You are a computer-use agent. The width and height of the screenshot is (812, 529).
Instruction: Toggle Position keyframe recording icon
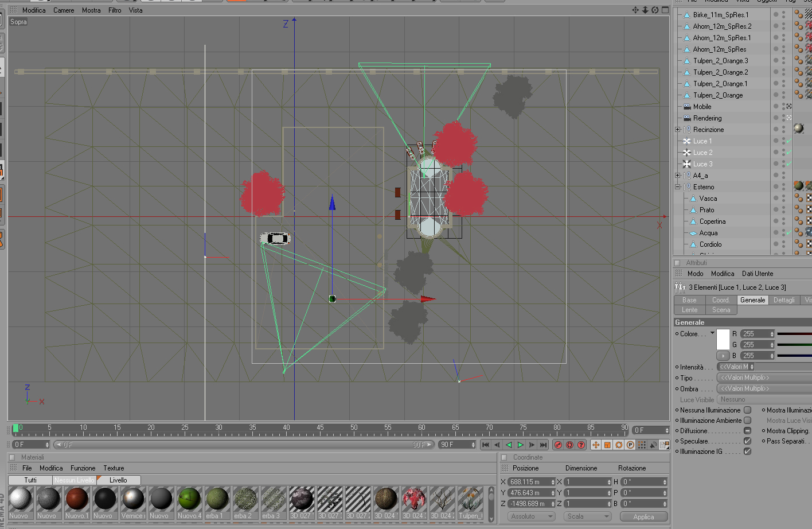(x=596, y=445)
